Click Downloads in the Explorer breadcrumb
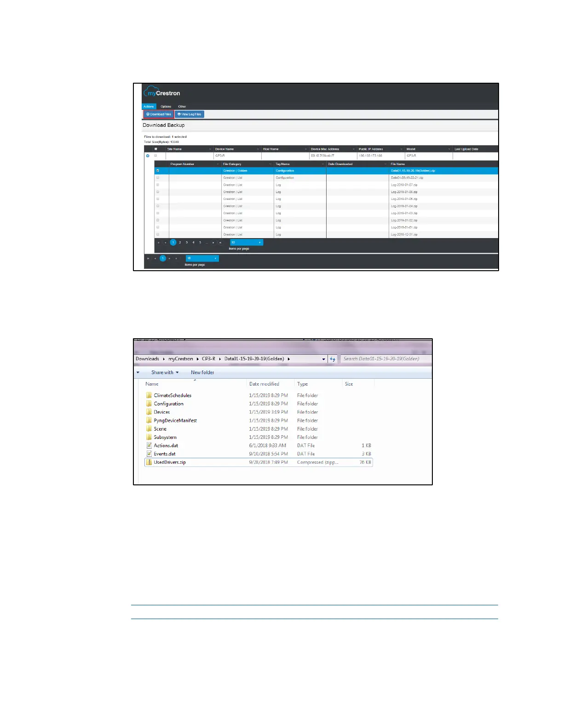This screenshot has height=728, width=563. (147, 359)
